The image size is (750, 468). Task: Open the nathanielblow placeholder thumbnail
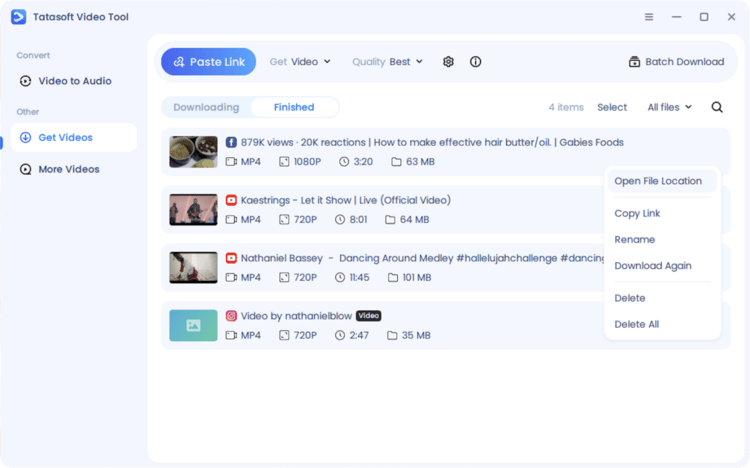point(193,325)
